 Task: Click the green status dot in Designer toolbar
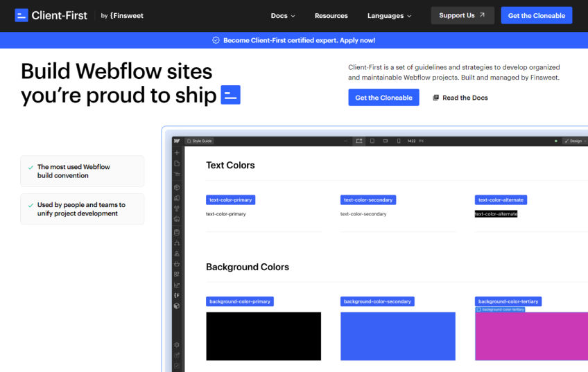point(555,141)
